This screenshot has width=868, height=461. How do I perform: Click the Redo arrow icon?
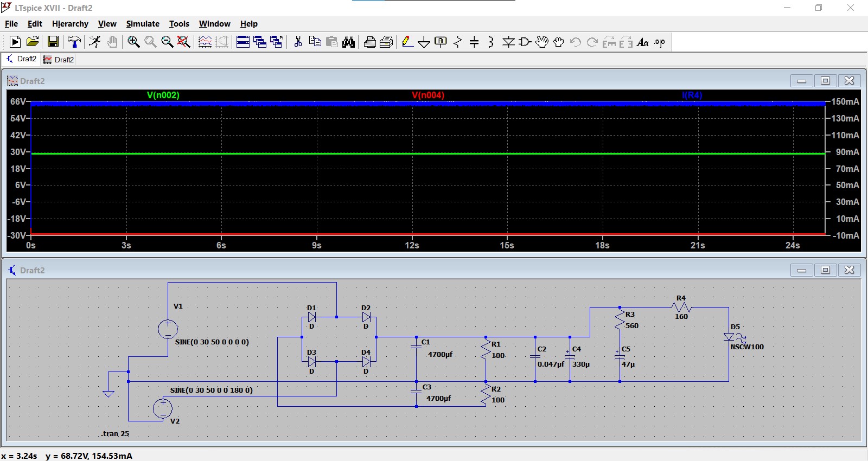(592, 42)
